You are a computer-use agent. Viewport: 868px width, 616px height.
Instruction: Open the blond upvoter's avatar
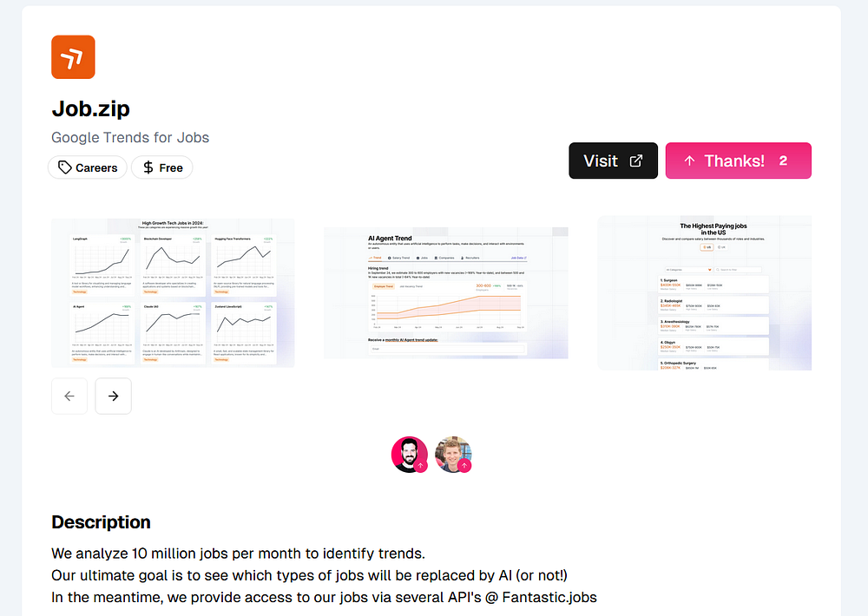pyautogui.click(x=453, y=455)
